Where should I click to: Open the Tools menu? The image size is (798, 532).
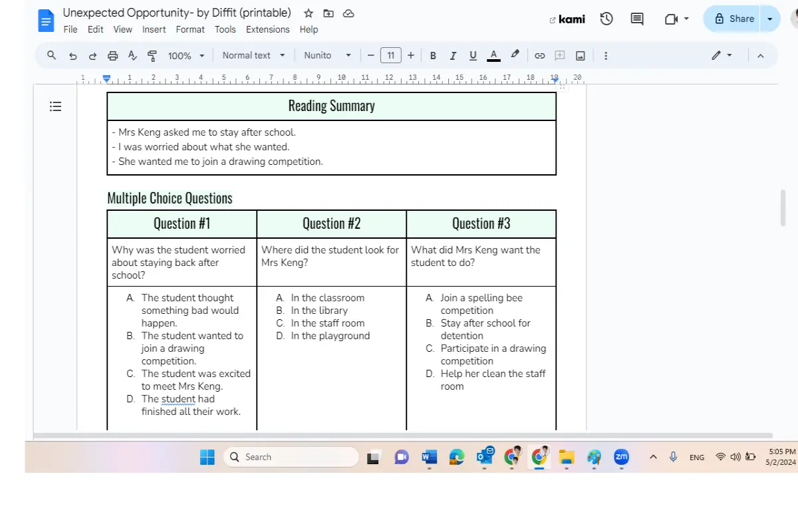pos(225,29)
